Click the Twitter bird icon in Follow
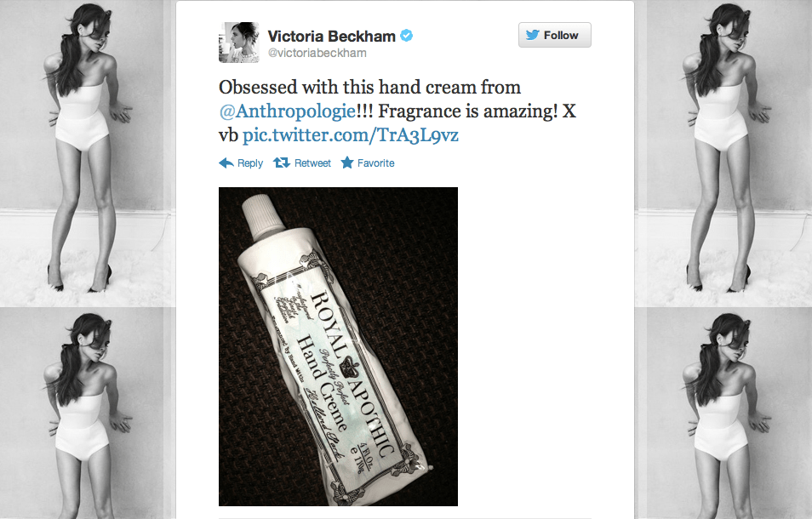 point(532,35)
